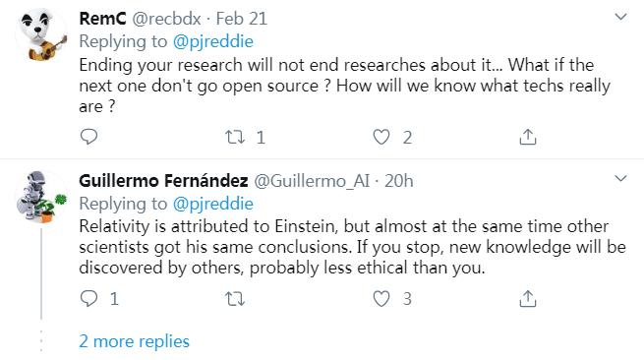Open the @Guillermo_AI handle link
Image resolution: width=644 pixels, height=360 pixels.
(312, 181)
